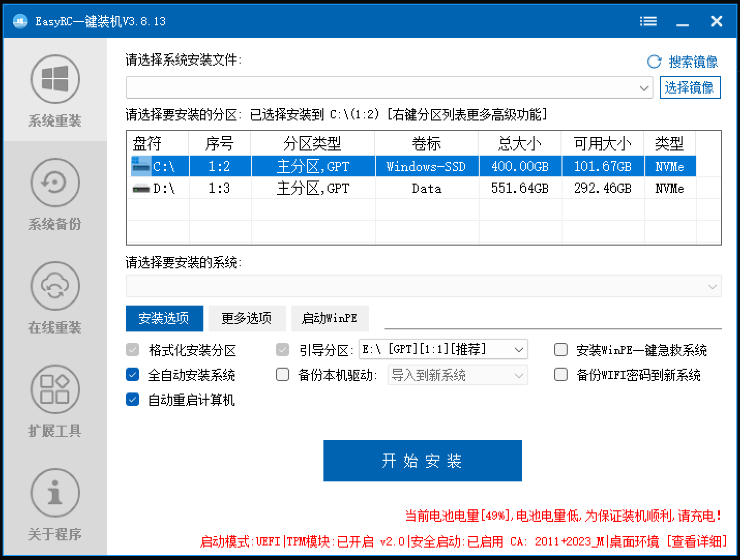
Task: Click the 卷标 column header
Action: tap(427, 143)
